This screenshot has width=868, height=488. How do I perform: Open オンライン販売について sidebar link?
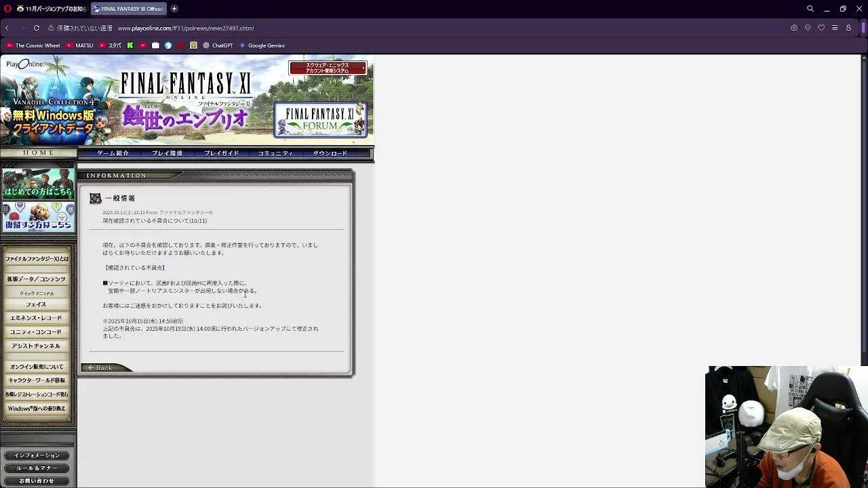coord(37,367)
